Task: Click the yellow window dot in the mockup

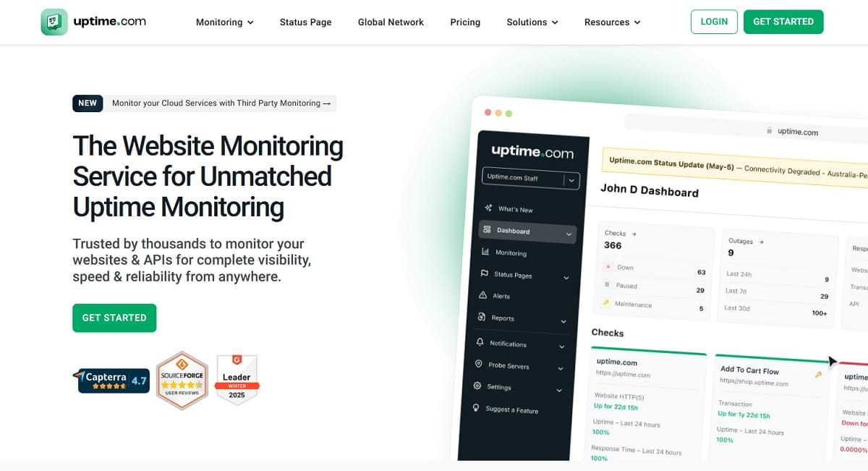Action: click(x=498, y=113)
